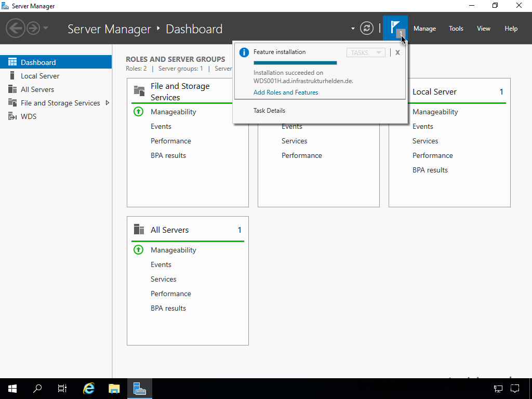The image size is (532, 399).
Task: Open the Windows Start menu
Action: 12,389
